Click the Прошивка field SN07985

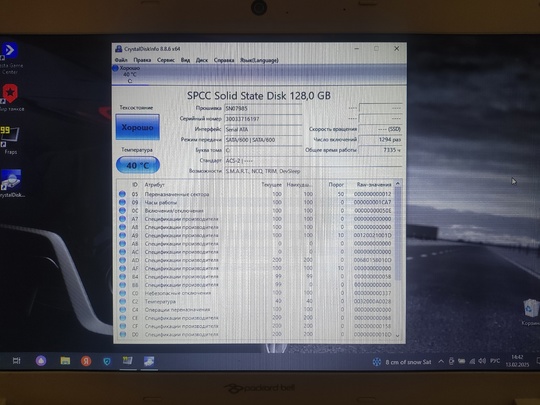tap(263, 108)
